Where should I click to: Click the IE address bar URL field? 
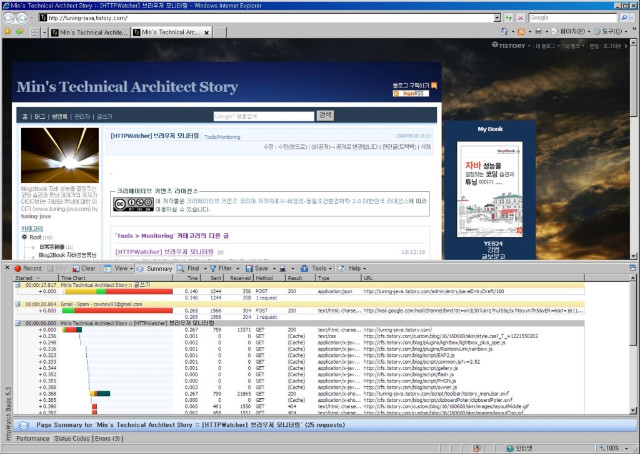267,18
